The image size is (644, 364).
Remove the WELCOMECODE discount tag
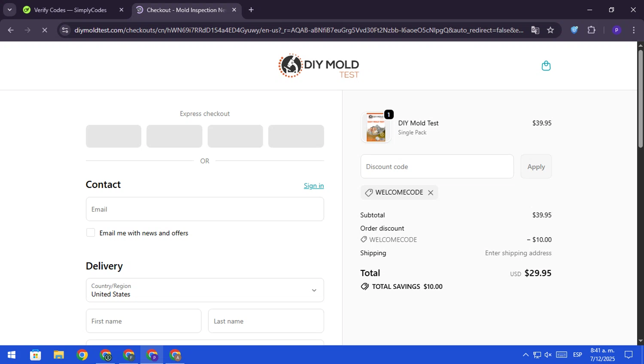(x=431, y=193)
